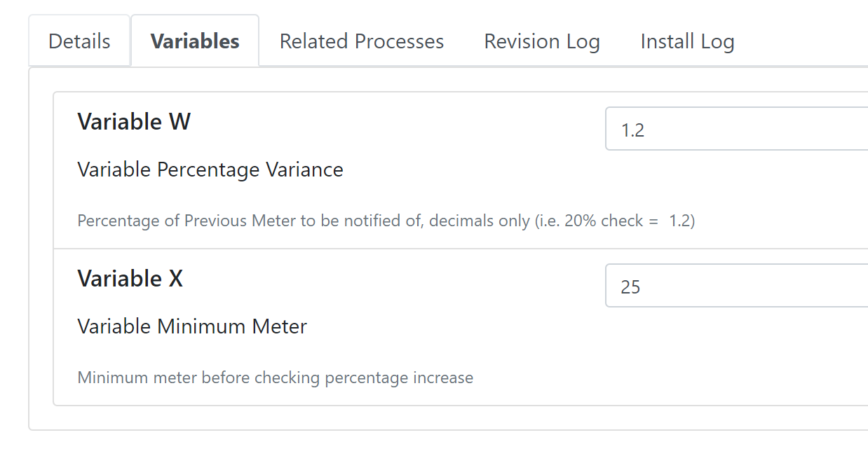868x463 pixels.
Task: Place cursor on the 1.2 value
Action: tap(632, 130)
